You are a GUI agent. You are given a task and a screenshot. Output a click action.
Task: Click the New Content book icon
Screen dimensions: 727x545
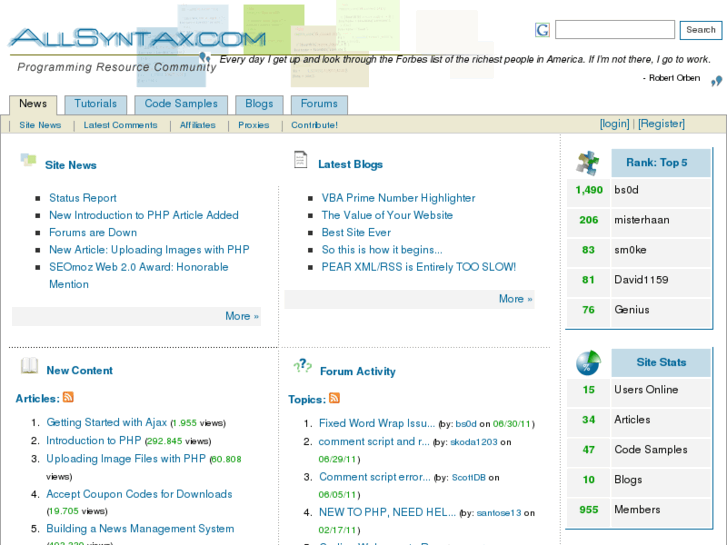(29, 365)
